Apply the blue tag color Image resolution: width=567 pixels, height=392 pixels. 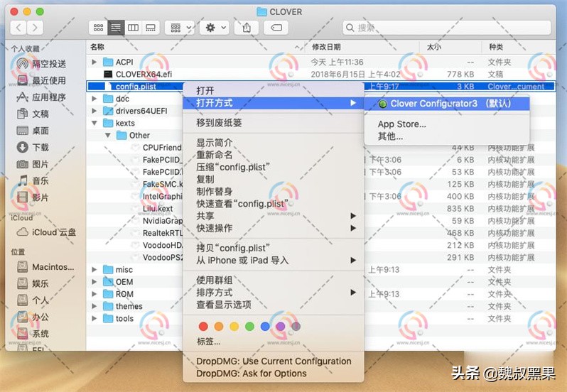[265, 327]
